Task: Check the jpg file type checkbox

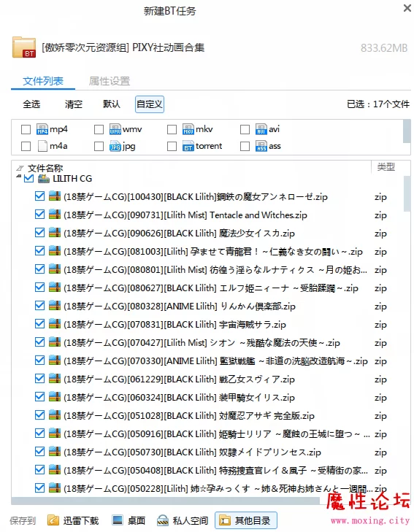Action: coord(99,146)
